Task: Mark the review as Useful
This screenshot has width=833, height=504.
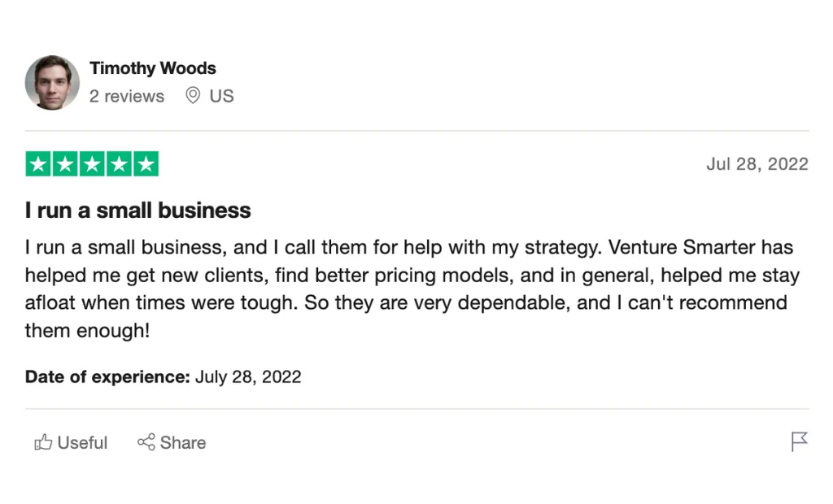Action: (71, 442)
